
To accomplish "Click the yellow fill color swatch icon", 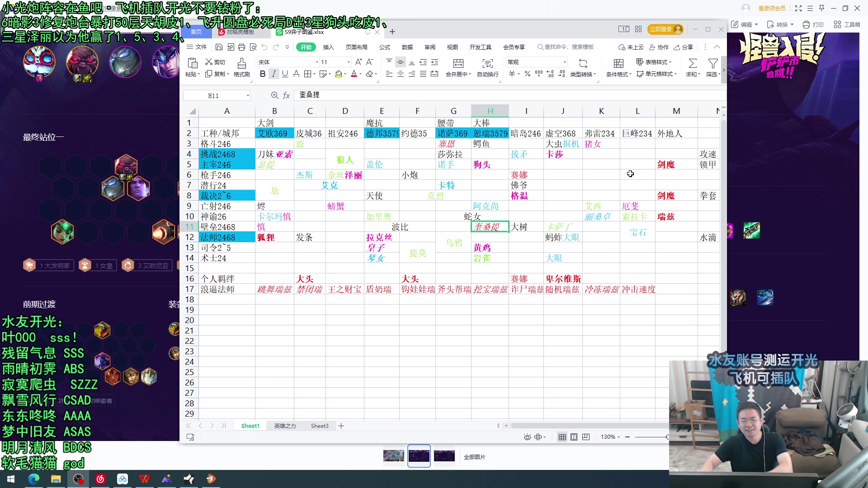I will coord(338,74).
